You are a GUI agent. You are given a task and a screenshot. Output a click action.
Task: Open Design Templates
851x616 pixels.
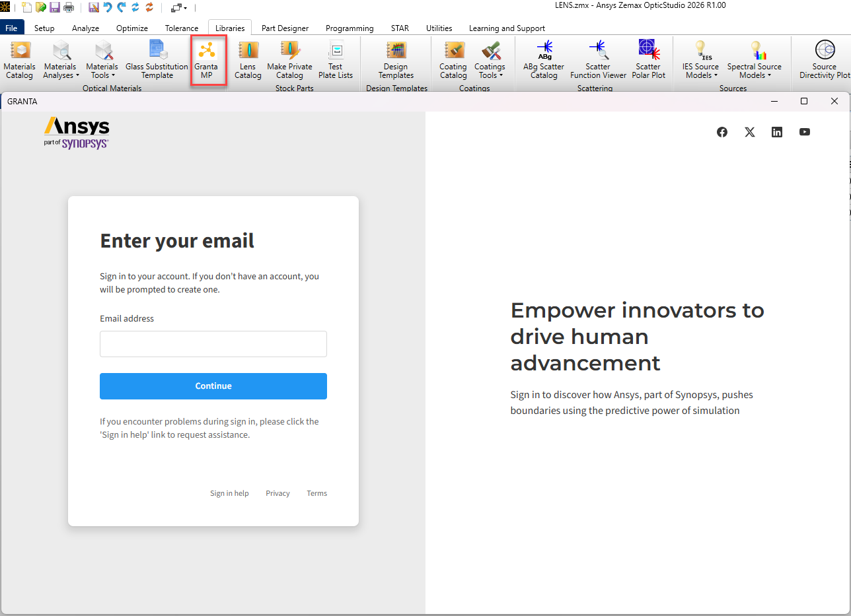396,60
